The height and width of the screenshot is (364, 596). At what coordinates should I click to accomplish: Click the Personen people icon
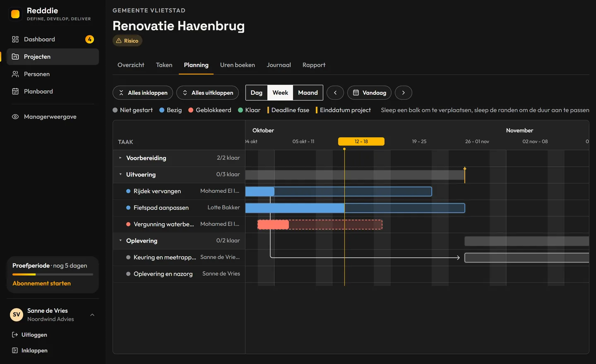click(15, 74)
